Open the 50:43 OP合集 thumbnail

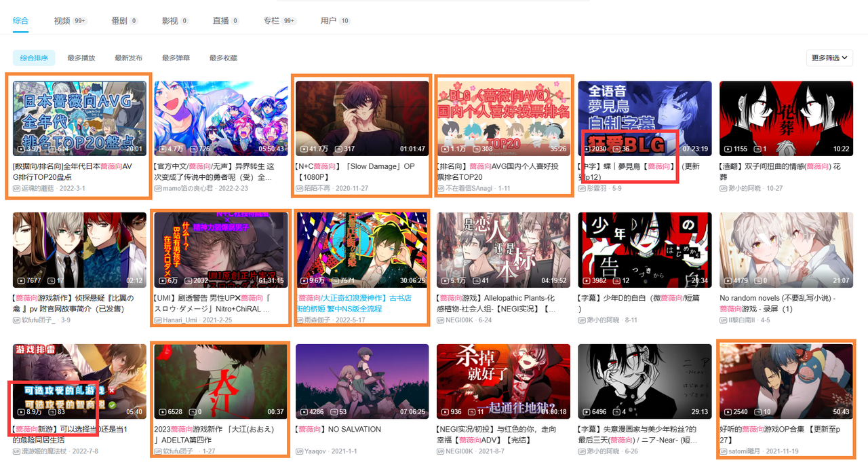787,381
